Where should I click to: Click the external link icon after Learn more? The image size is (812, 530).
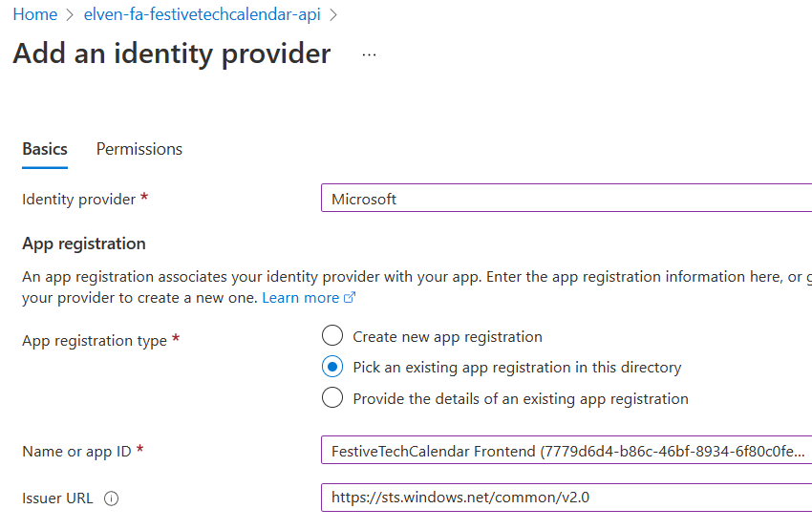pyautogui.click(x=350, y=298)
